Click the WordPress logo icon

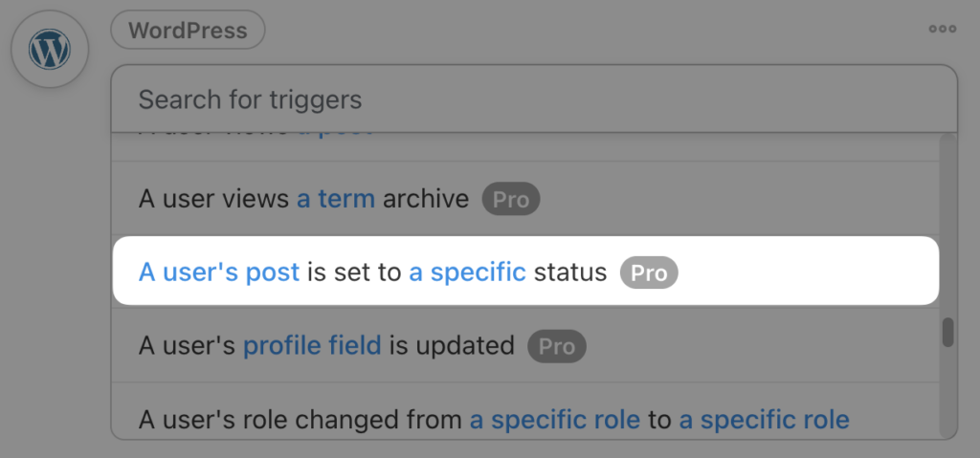[x=50, y=49]
